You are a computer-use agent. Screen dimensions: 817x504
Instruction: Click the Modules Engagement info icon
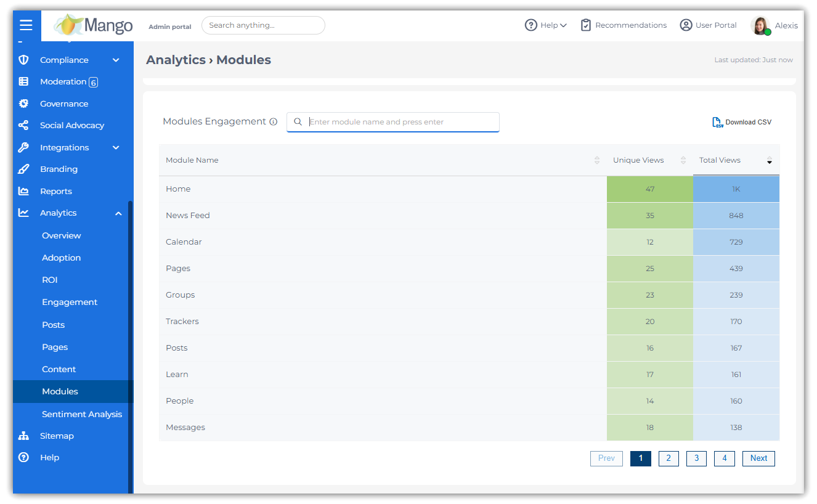coord(274,122)
